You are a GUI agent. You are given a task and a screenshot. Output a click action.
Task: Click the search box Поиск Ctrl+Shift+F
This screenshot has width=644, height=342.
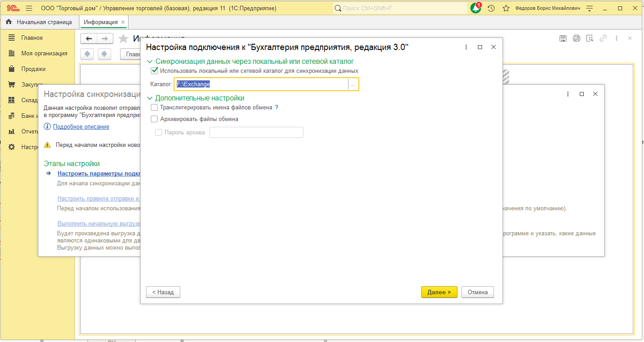400,8
